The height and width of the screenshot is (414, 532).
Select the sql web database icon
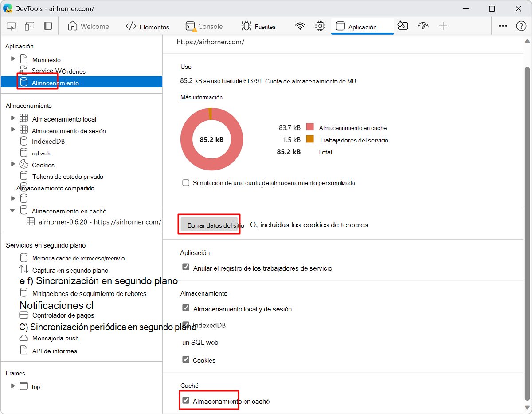click(24, 153)
